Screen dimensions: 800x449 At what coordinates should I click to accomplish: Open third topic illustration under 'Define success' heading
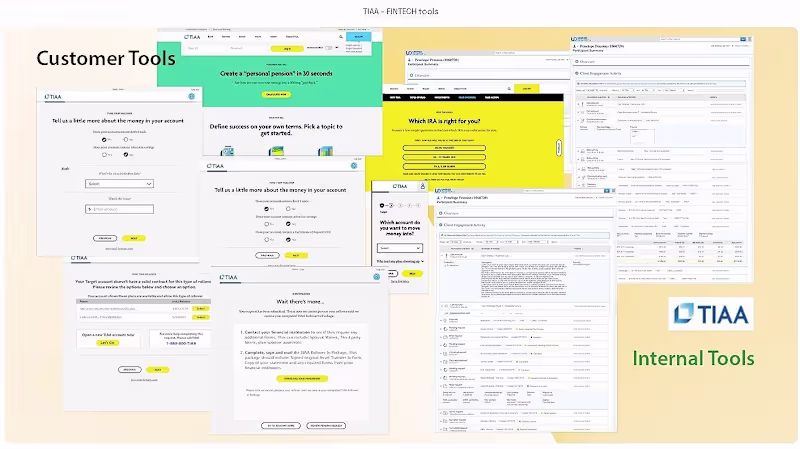pyautogui.click(x=325, y=151)
